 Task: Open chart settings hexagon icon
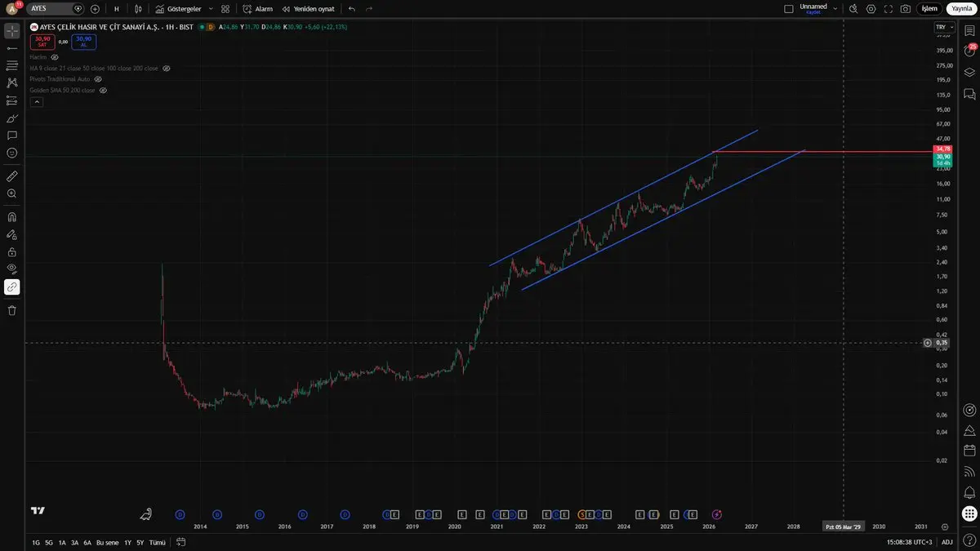click(871, 8)
